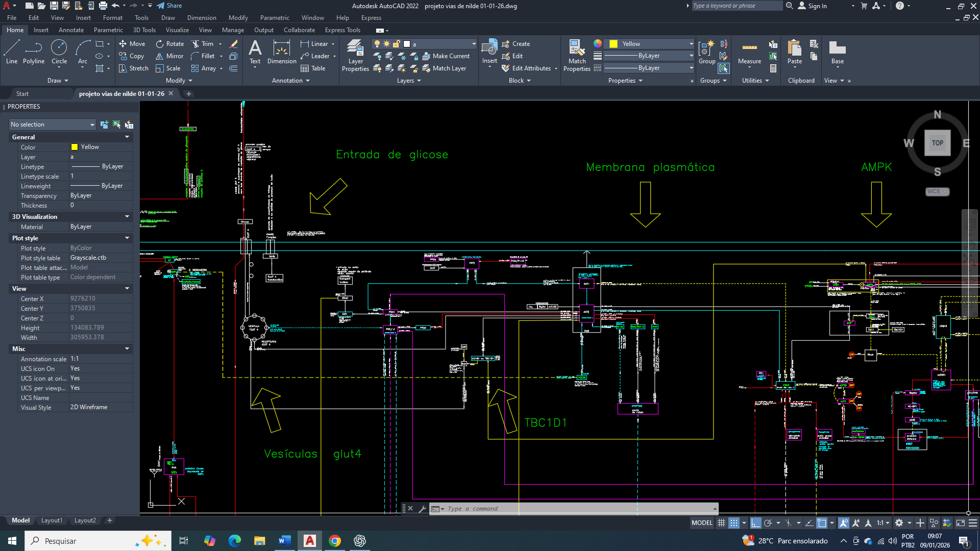The height and width of the screenshot is (551, 980).
Task: Switch to Layout1 tab
Action: [x=52, y=520]
